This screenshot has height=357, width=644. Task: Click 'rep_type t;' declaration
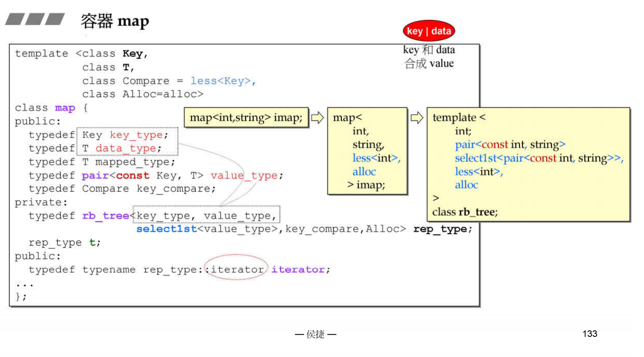(x=64, y=243)
